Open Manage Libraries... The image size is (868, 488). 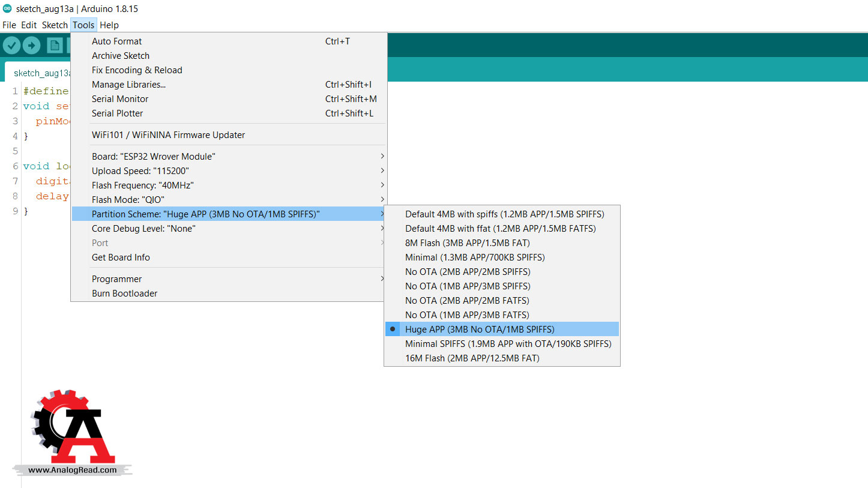[x=229, y=85]
